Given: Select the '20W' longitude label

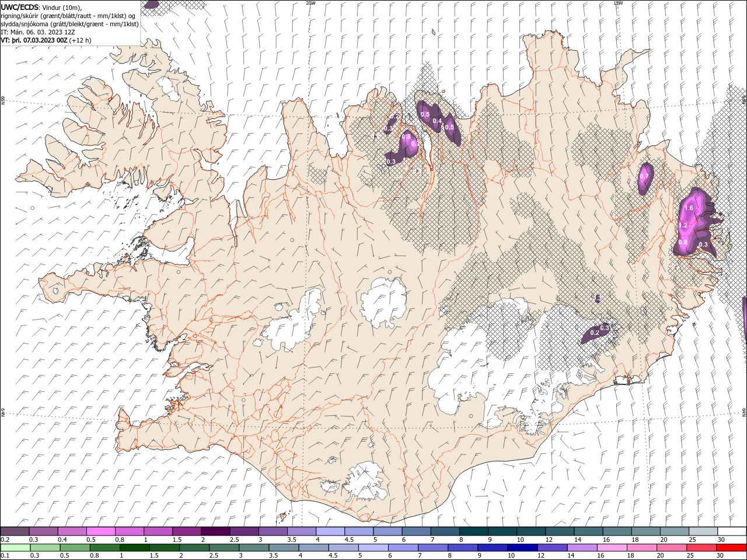Looking at the screenshot, I should [x=311, y=3].
